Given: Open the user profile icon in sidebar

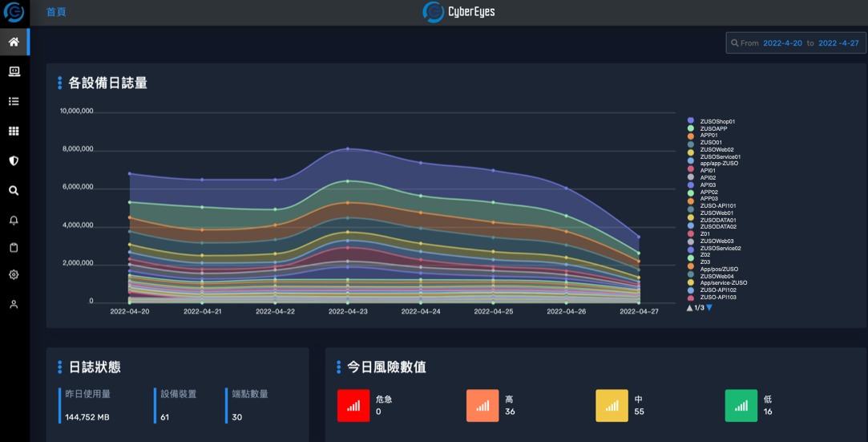Looking at the screenshot, I should tap(14, 305).
